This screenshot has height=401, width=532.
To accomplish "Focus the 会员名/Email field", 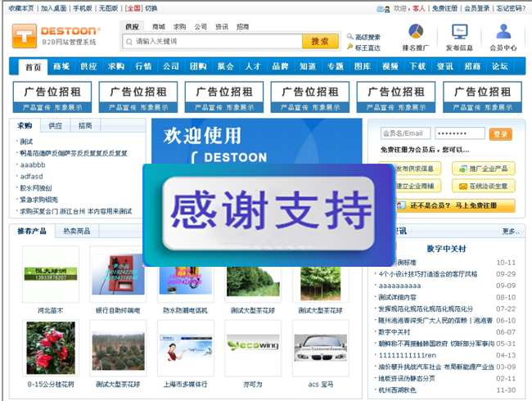I will click(x=405, y=133).
